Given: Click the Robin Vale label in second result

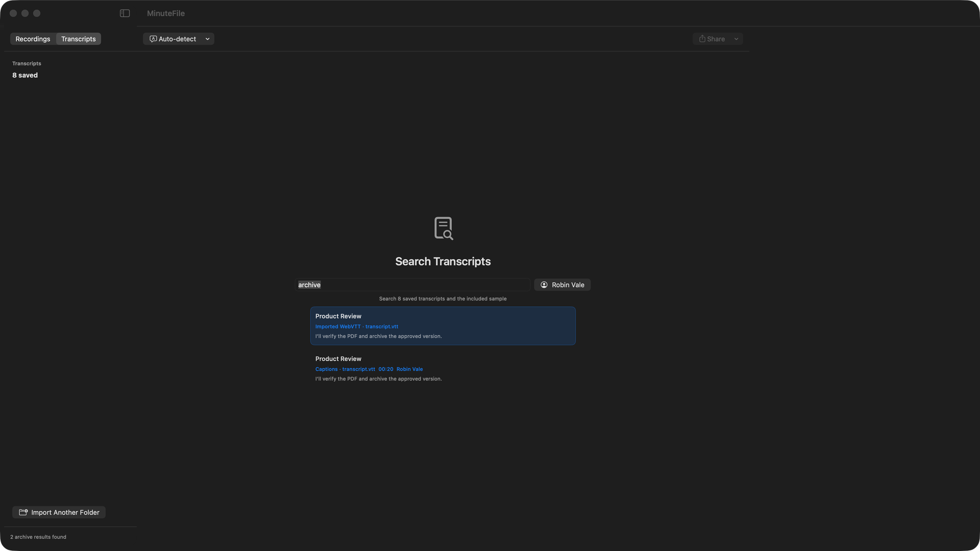Looking at the screenshot, I should tap(409, 369).
